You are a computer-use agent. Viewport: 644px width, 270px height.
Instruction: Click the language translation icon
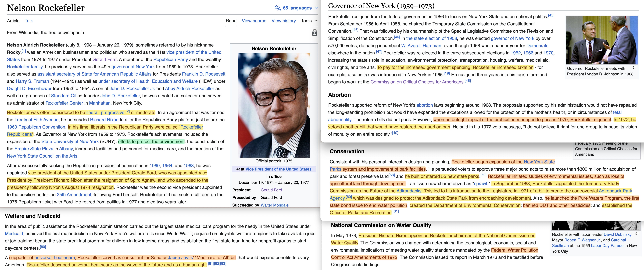(277, 8)
